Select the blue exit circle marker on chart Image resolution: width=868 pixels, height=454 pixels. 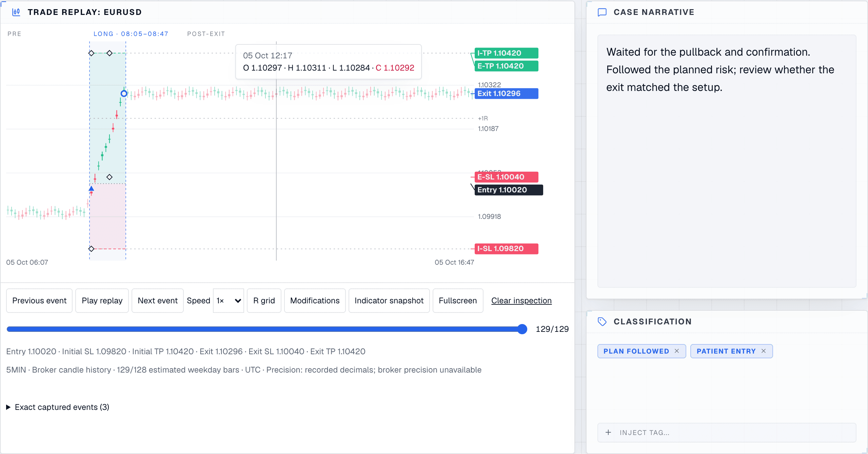point(124,93)
